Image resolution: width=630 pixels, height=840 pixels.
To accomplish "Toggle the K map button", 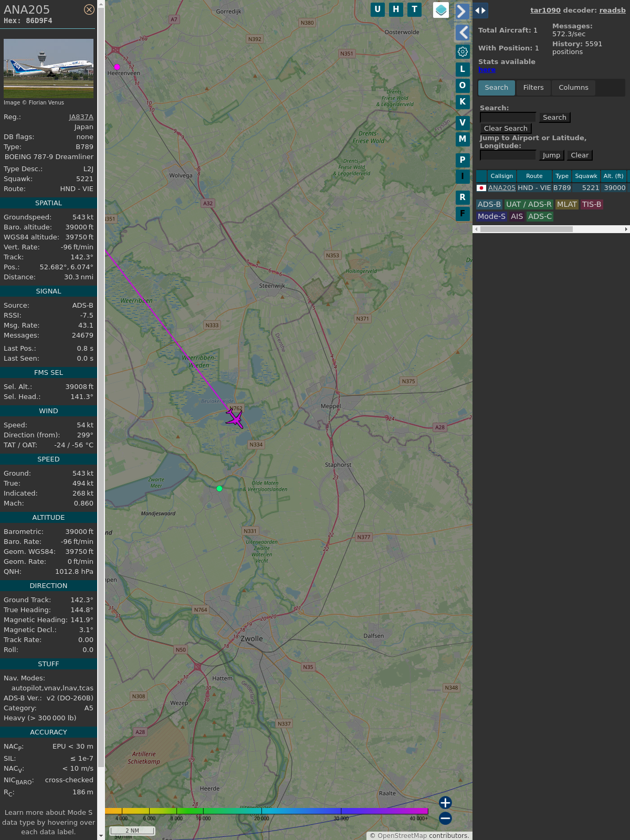I will pyautogui.click(x=463, y=102).
